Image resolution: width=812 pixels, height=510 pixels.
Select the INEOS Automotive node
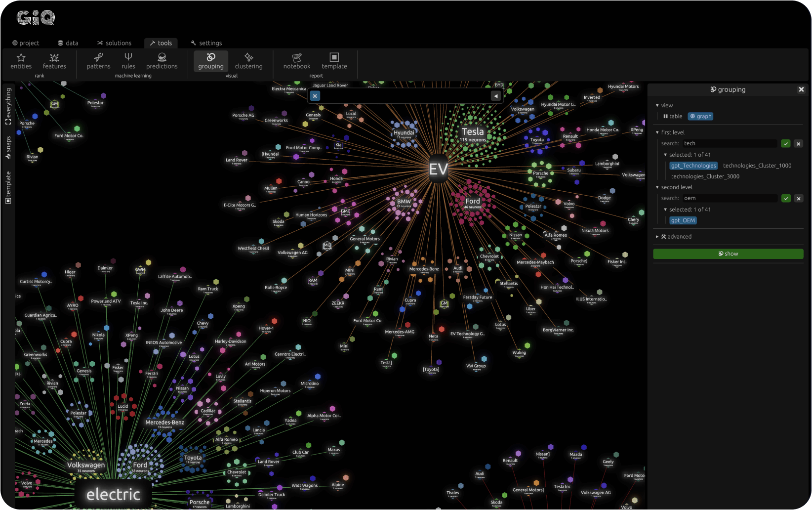point(164,342)
